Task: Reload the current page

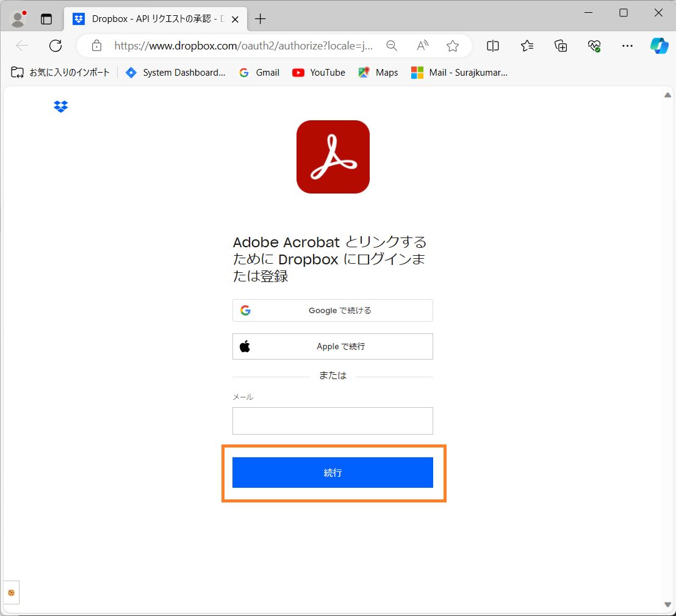Action: pyautogui.click(x=56, y=45)
